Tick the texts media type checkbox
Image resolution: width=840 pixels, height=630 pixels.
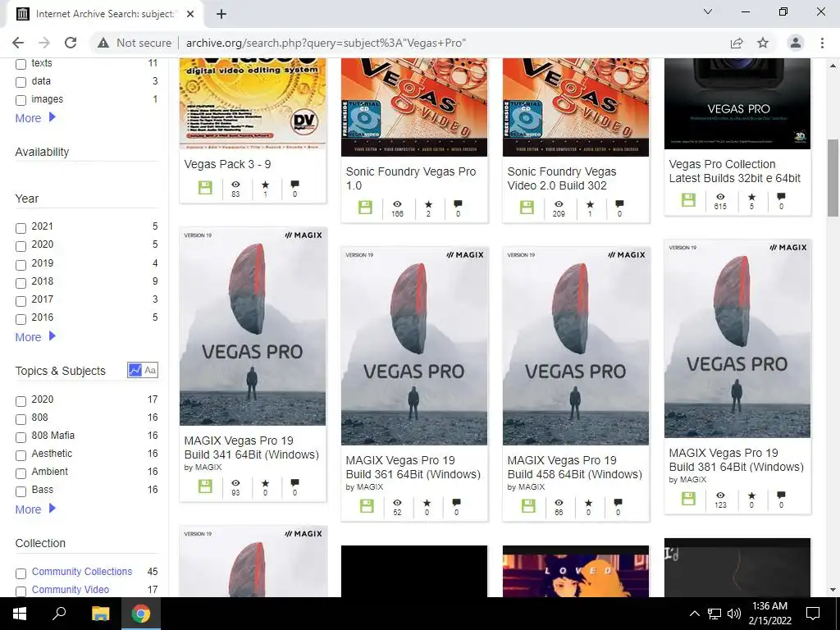(21, 64)
